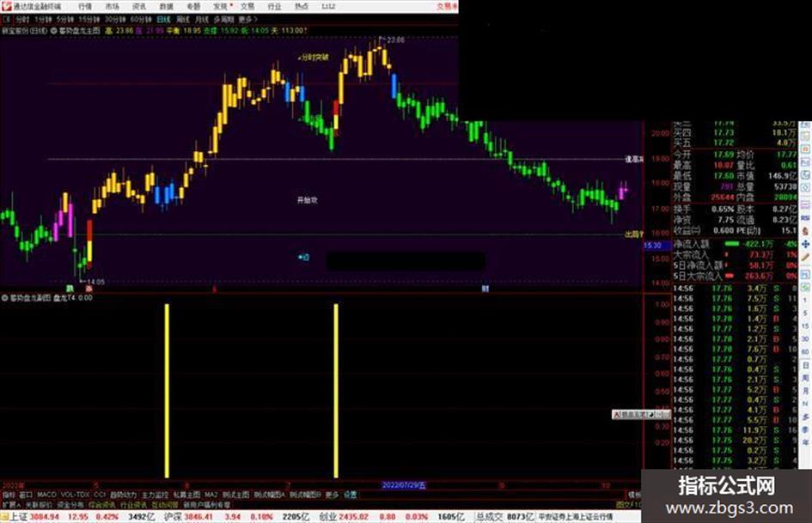The height and width of the screenshot is (523, 812).
Task: Switch chart period to 1分钟
Action: (43, 19)
